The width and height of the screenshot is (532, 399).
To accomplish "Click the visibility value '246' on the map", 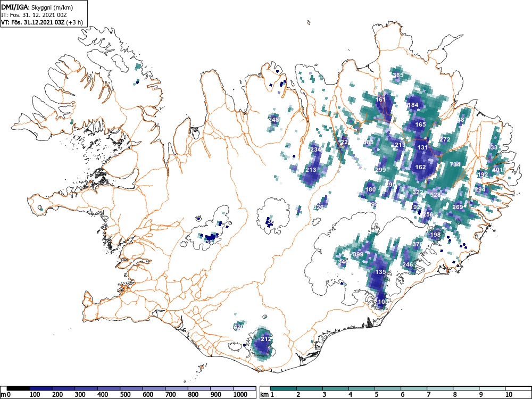I will 408,264.
